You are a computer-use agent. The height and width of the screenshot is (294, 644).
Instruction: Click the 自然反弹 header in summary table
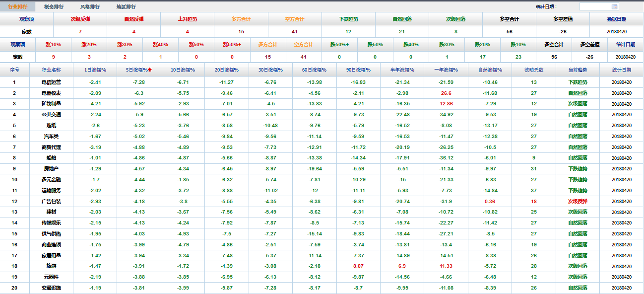coord(134,19)
